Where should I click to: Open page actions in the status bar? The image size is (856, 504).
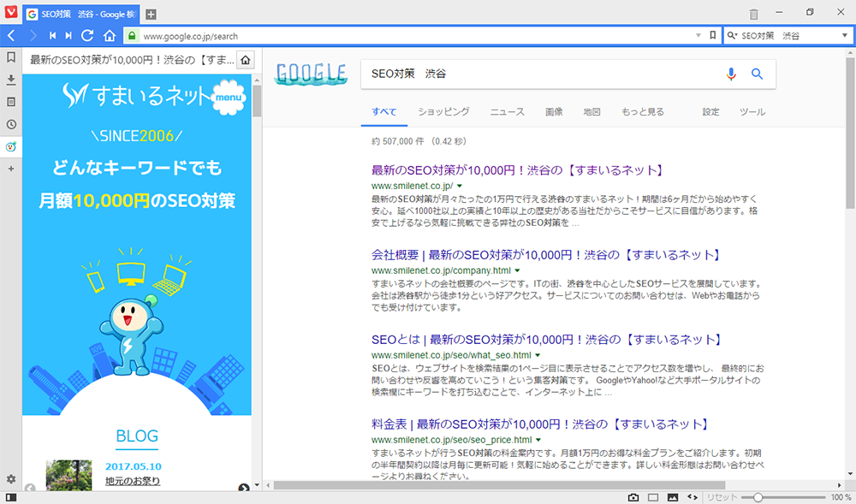pos(693,497)
